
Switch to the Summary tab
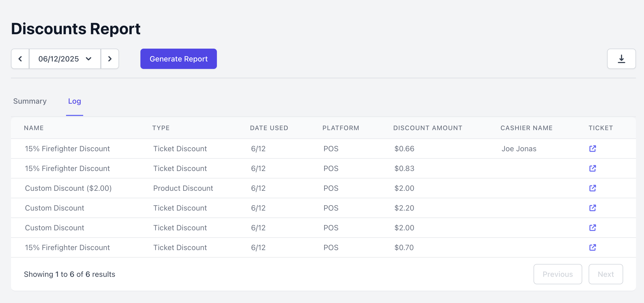coord(30,101)
